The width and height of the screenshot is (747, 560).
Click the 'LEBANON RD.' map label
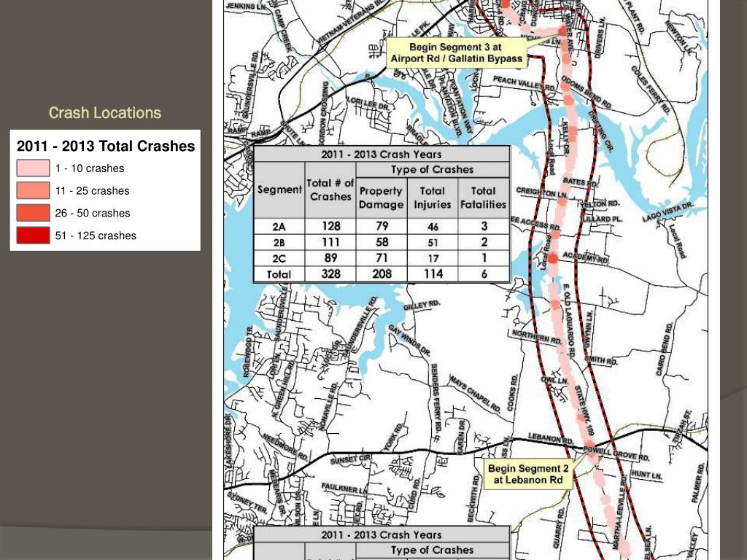(551, 438)
